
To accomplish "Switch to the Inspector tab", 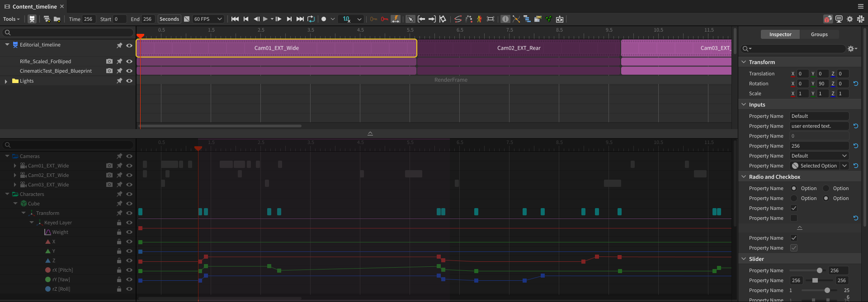I will point(780,34).
